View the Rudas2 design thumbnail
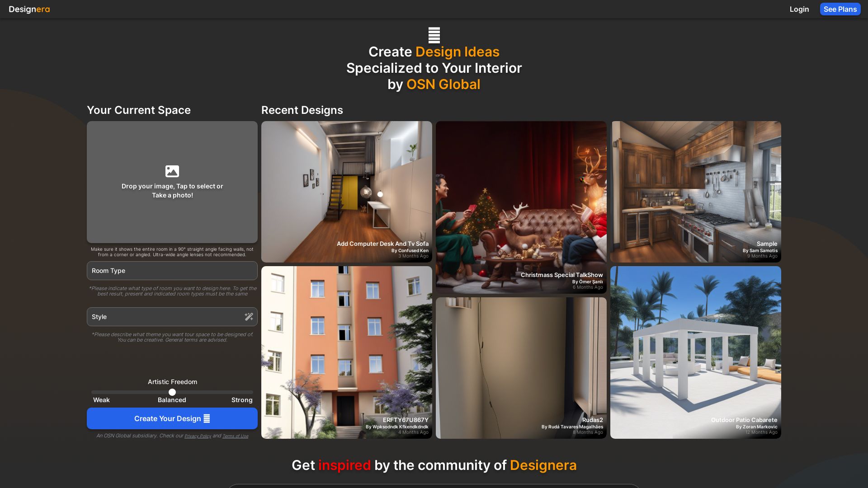This screenshot has width=868, height=488. click(x=521, y=368)
